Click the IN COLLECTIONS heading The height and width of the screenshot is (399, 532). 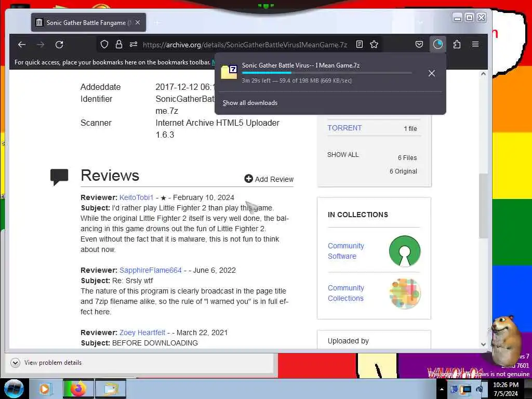coord(358,215)
